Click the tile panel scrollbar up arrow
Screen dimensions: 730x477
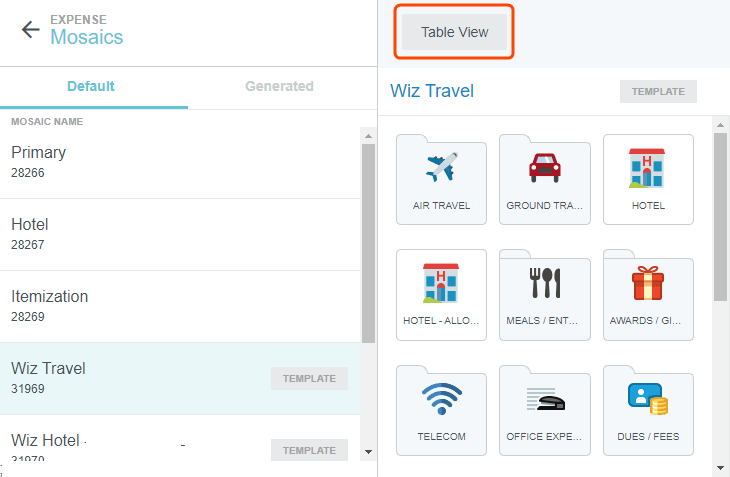720,125
